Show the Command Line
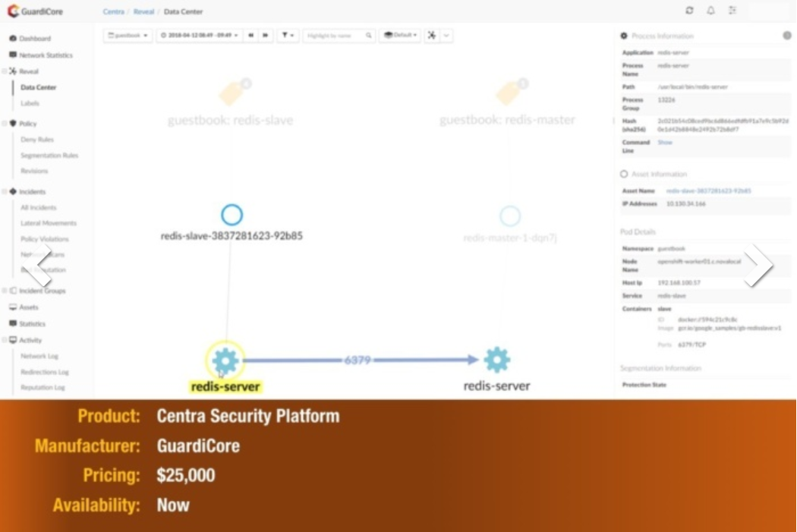 (665, 143)
